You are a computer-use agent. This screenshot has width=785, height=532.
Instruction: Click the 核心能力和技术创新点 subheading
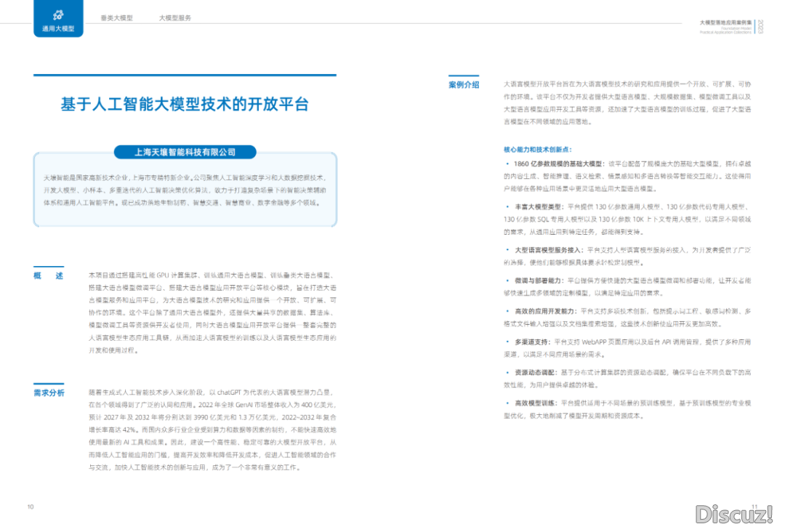[x=537, y=148]
